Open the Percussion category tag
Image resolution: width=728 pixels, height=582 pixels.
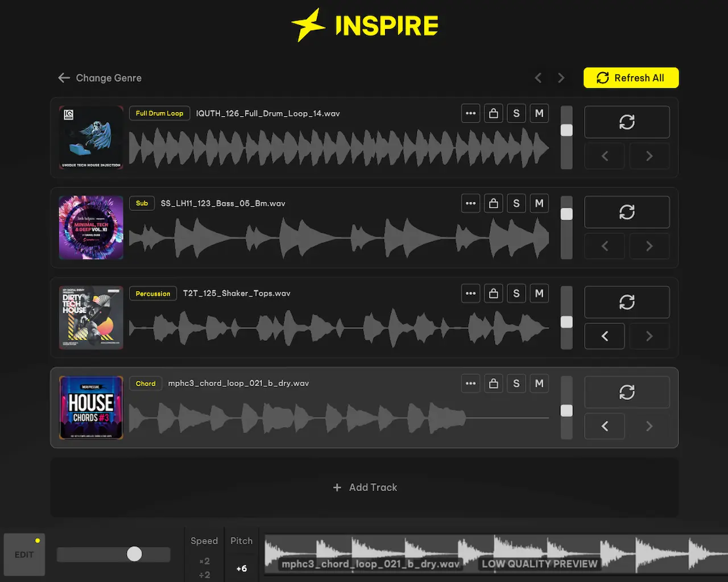[x=153, y=294]
